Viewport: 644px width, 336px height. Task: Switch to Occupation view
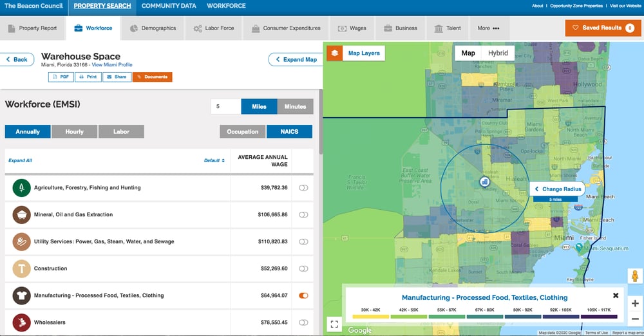[x=243, y=131]
